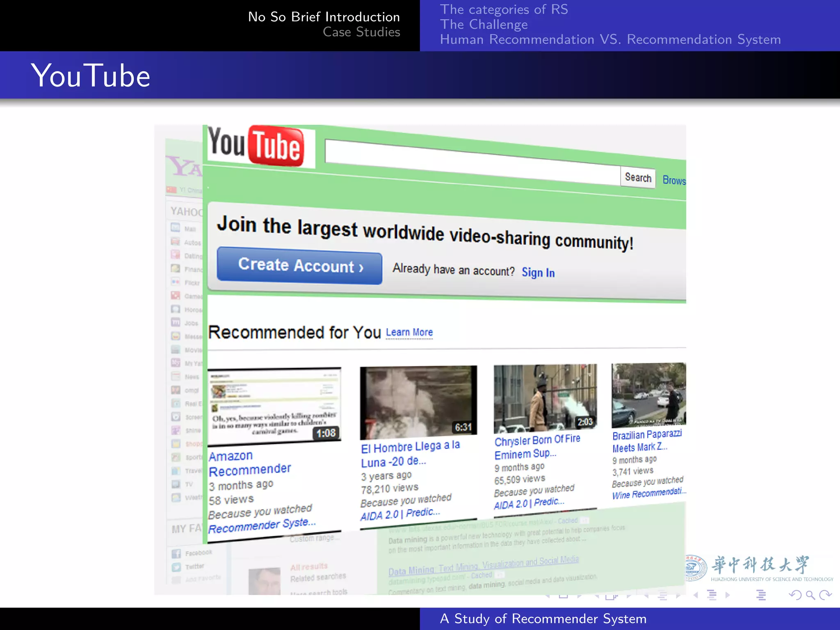Click AIDA 2.0 link under Chrysler video
The width and height of the screenshot is (840, 630).
pyautogui.click(x=529, y=503)
